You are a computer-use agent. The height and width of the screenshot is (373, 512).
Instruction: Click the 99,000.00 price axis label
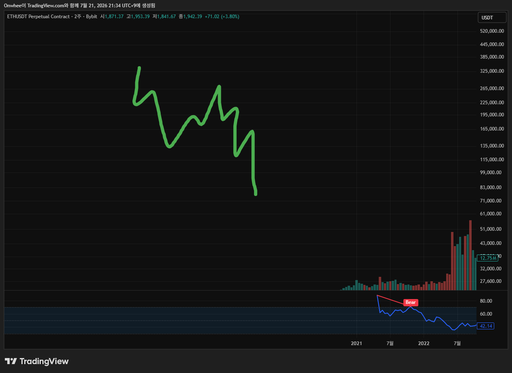491,172
